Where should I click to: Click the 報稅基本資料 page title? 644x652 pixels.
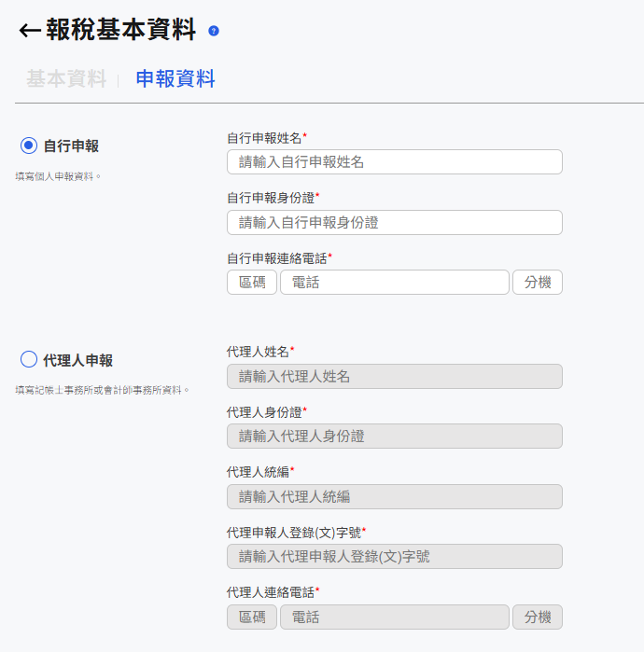click(121, 31)
